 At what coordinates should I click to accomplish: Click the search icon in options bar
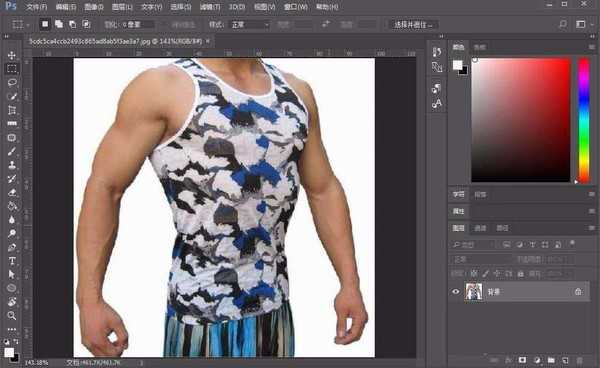click(x=563, y=24)
